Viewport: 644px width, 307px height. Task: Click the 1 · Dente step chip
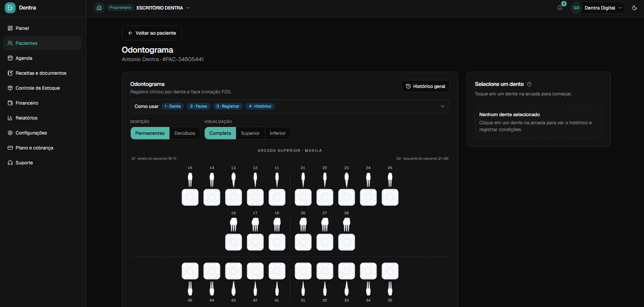pos(172,106)
